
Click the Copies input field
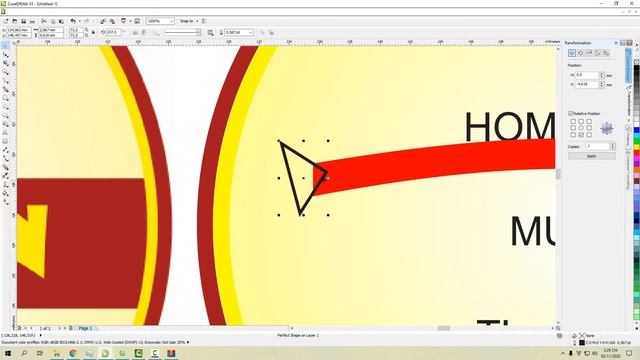point(598,146)
